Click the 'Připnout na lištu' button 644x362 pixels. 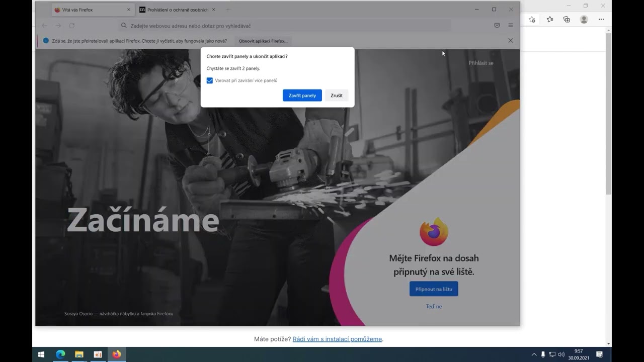point(434,289)
